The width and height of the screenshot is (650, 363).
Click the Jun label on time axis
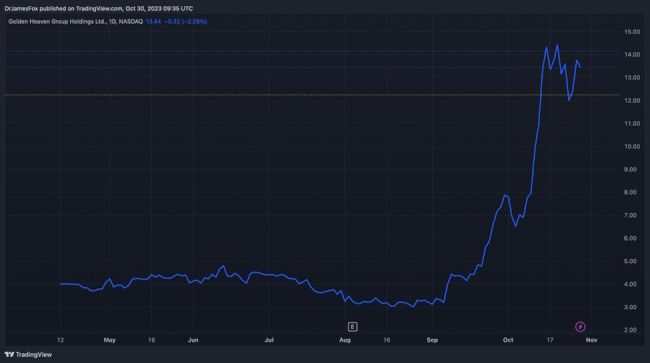coord(193,340)
